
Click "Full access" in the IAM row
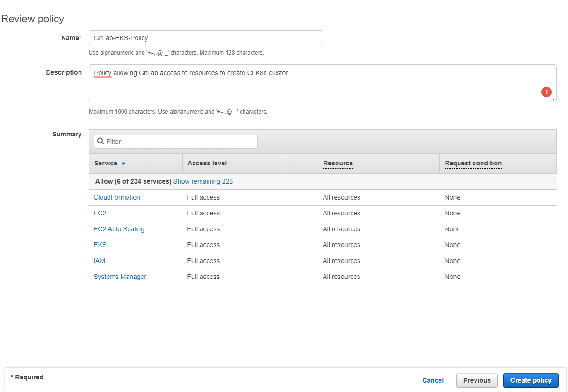pos(203,261)
